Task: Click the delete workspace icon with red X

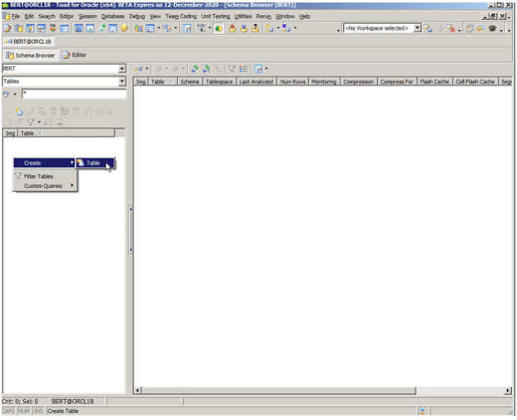Action: [450, 28]
